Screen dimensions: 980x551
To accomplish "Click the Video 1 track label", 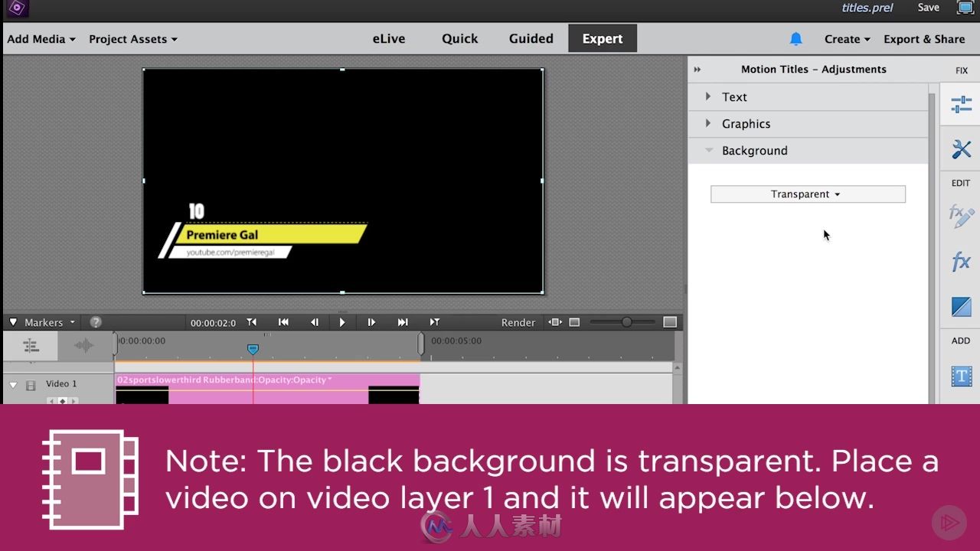I will click(x=61, y=384).
